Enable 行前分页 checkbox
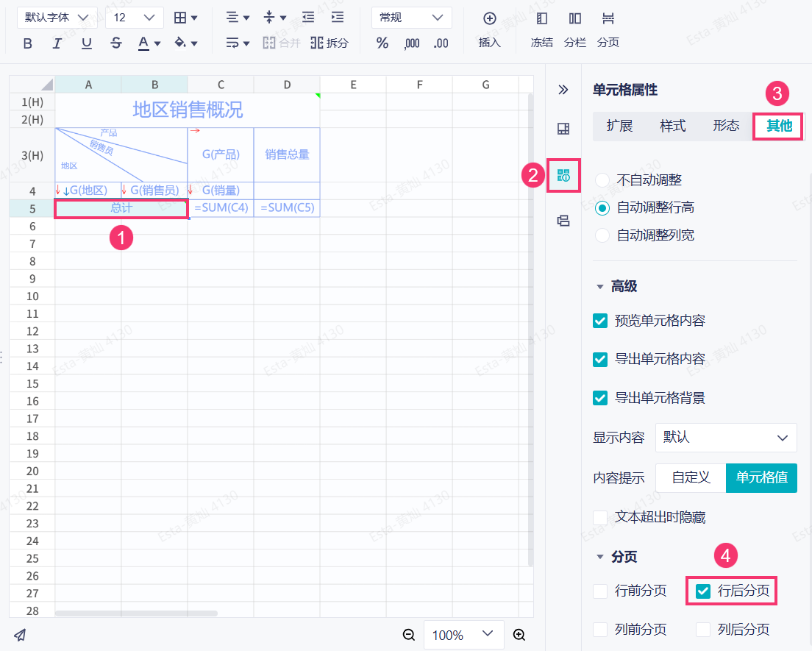 pyautogui.click(x=600, y=591)
